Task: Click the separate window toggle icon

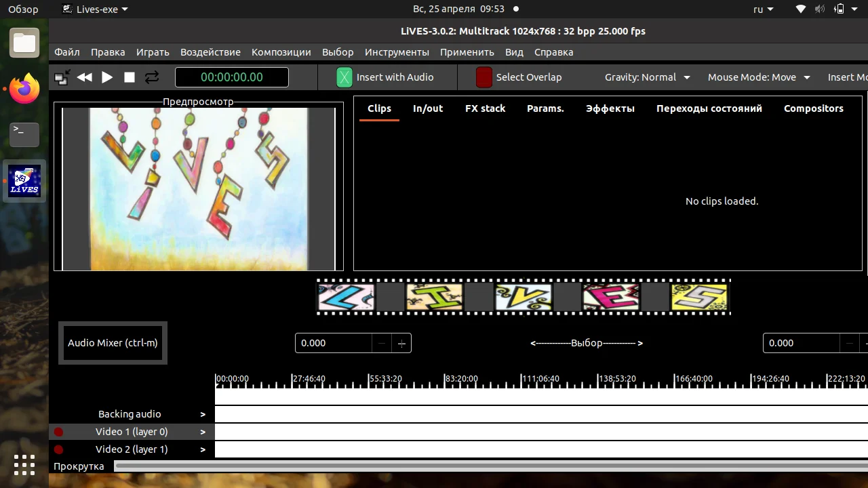Action: pos(62,77)
